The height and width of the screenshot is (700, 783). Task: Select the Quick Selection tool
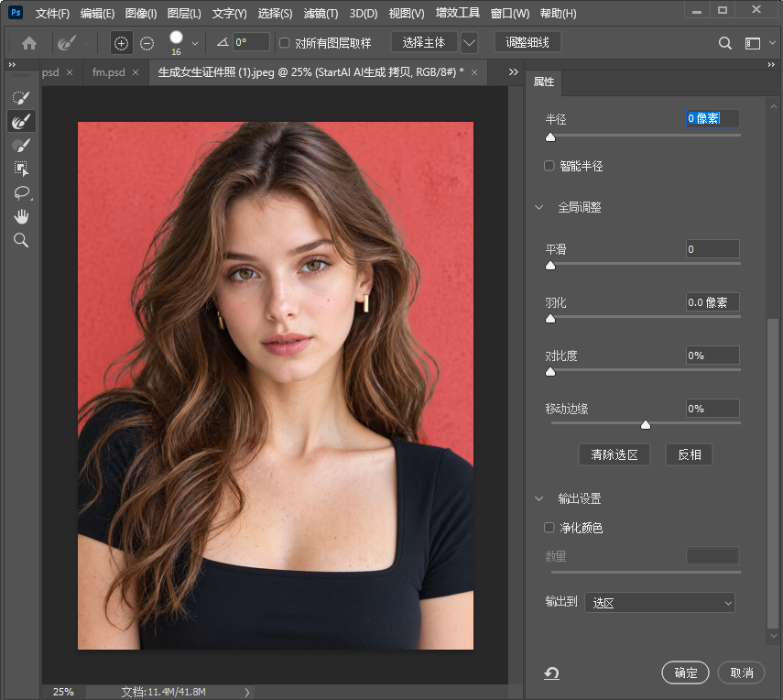click(x=21, y=97)
